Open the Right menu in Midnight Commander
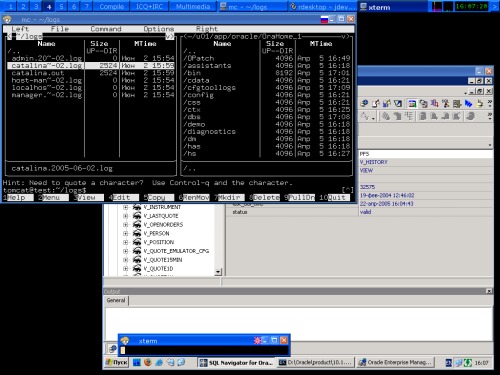Image resolution: width=500 pixels, height=375 pixels. tap(207, 29)
